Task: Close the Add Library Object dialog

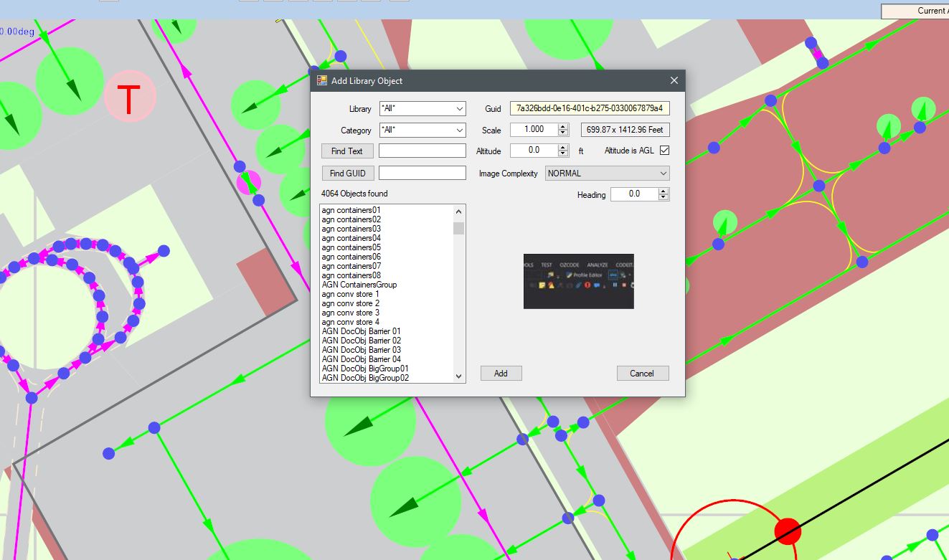Action: coord(674,81)
